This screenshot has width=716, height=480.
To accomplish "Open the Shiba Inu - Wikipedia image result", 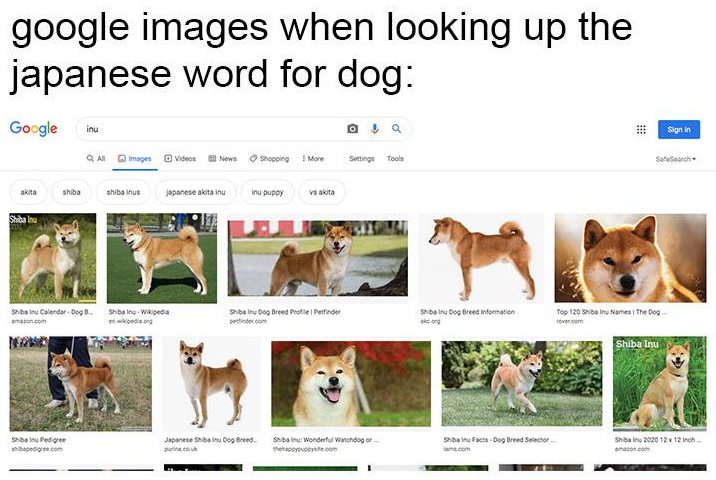I will click(x=162, y=258).
